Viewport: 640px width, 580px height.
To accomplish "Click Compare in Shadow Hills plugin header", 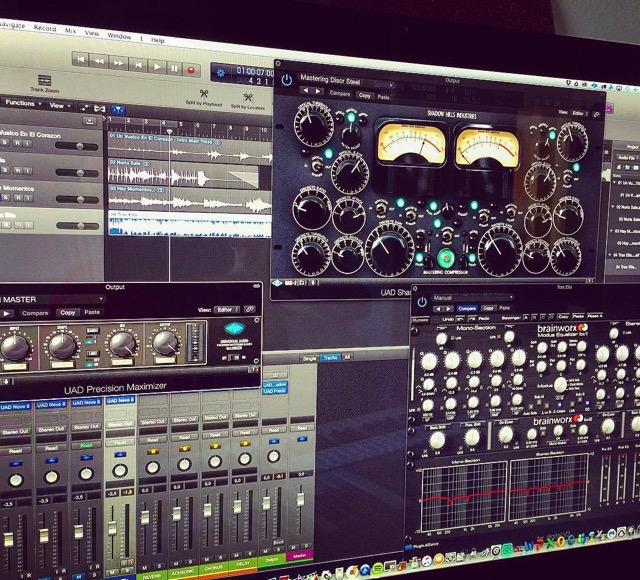I will point(340,93).
